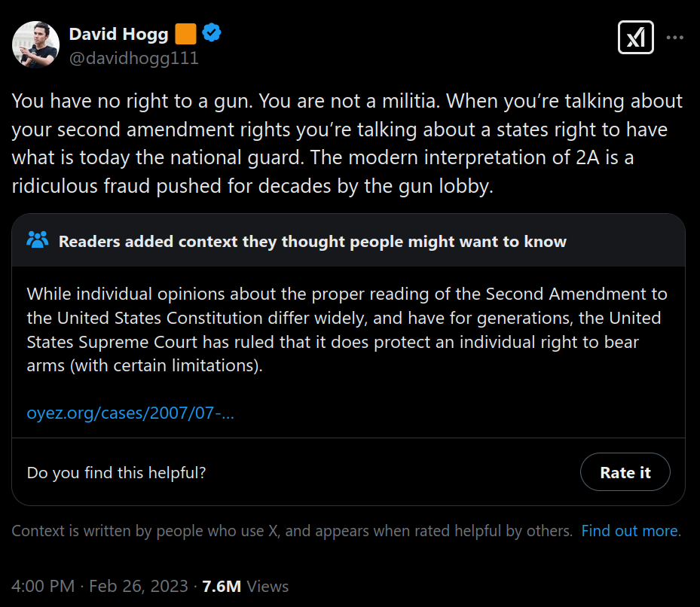Viewport: 700px width, 607px height.
Task: Click the 'Context is written by people' disclaimer
Action: point(292,531)
